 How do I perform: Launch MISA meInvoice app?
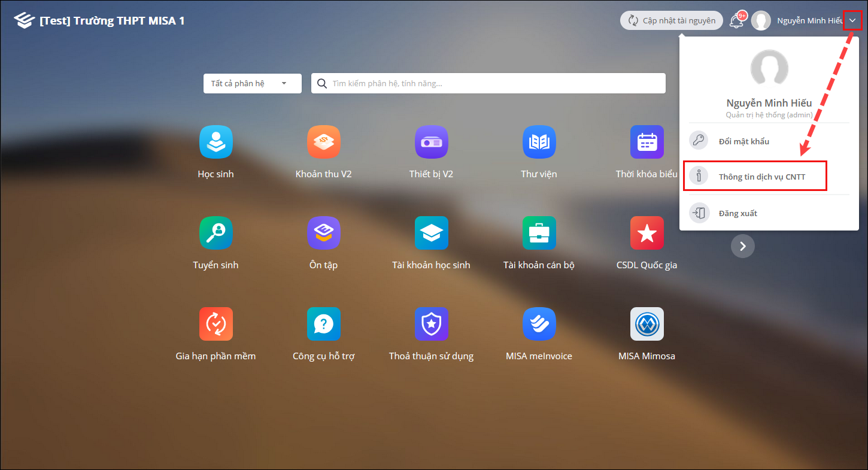[x=539, y=324]
